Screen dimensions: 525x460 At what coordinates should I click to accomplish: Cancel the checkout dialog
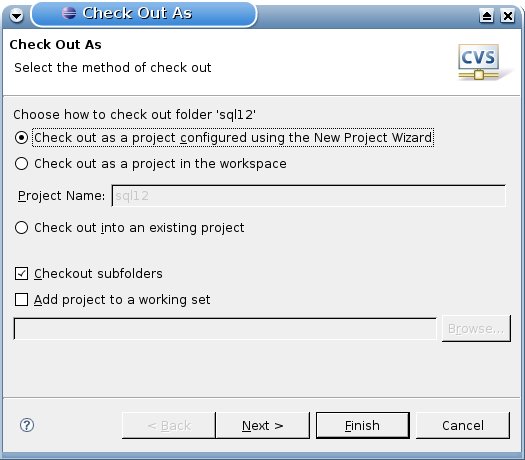pos(463,426)
